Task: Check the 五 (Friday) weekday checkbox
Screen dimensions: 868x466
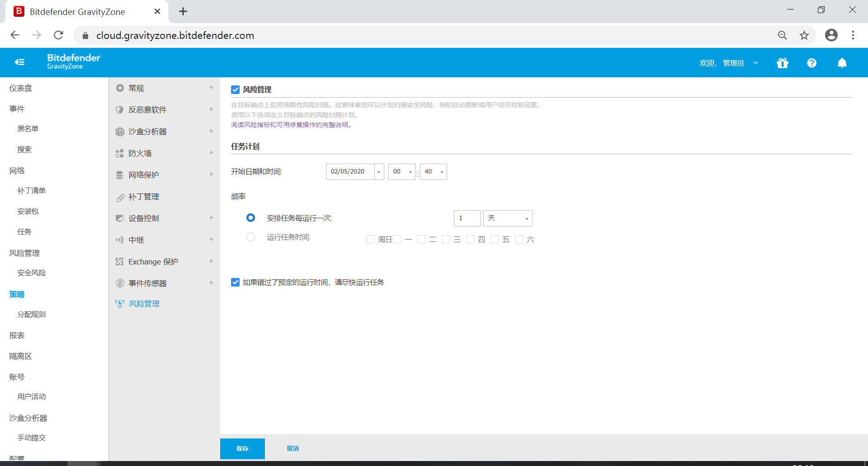Action: pyautogui.click(x=495, y=240)
